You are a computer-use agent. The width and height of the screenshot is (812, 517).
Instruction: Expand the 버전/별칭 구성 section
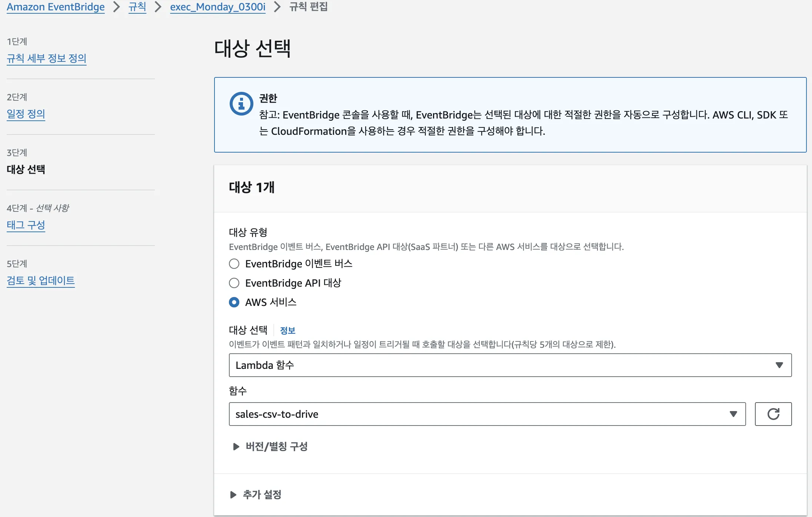click(276, 447)
